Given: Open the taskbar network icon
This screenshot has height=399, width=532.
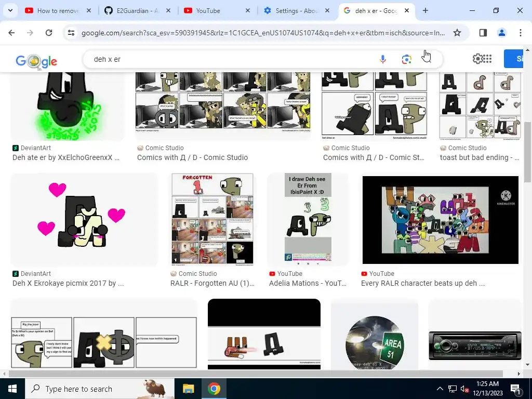Looking at the screenshot, I should click(x=453, y=389).
